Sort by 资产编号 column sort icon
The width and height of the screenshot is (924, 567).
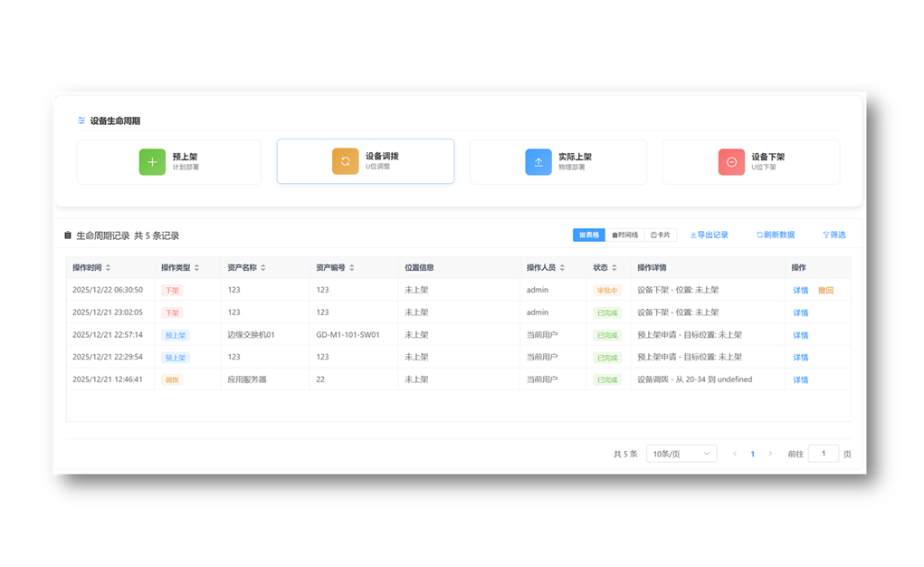click(x=352, y=268)
